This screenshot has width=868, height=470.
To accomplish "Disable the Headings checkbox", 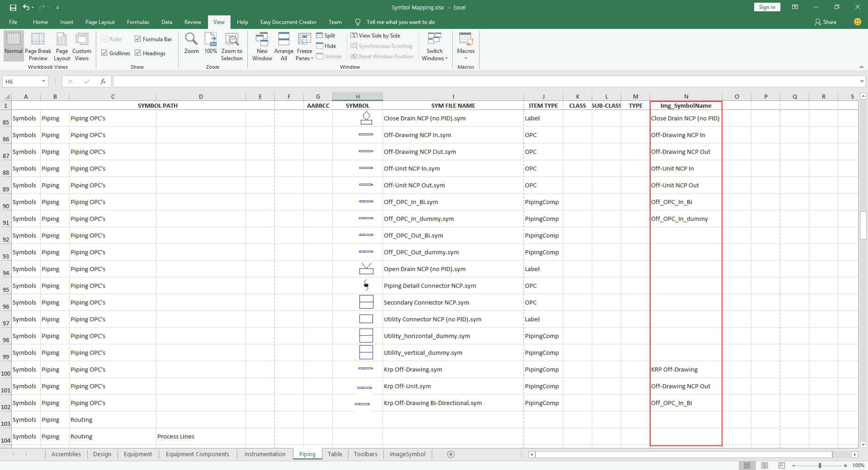I will pos(138,53).
